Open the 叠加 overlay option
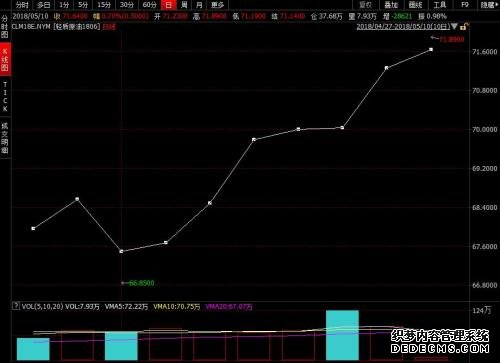Image resolution: width=500 pixels, height=363 pixels. point(391,5)
